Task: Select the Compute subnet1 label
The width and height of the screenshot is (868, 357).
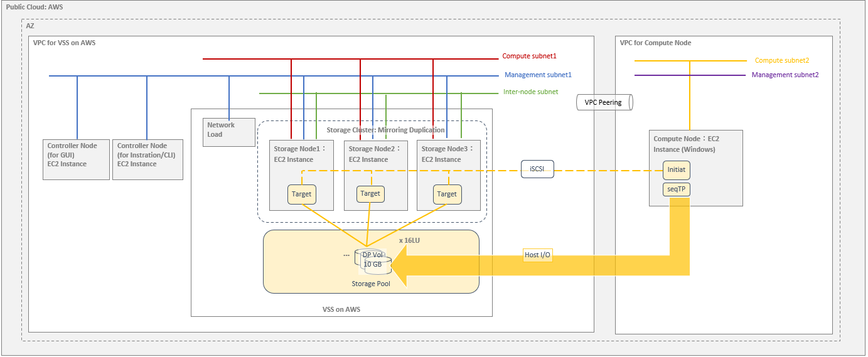Action: click(x=530, y=56)
